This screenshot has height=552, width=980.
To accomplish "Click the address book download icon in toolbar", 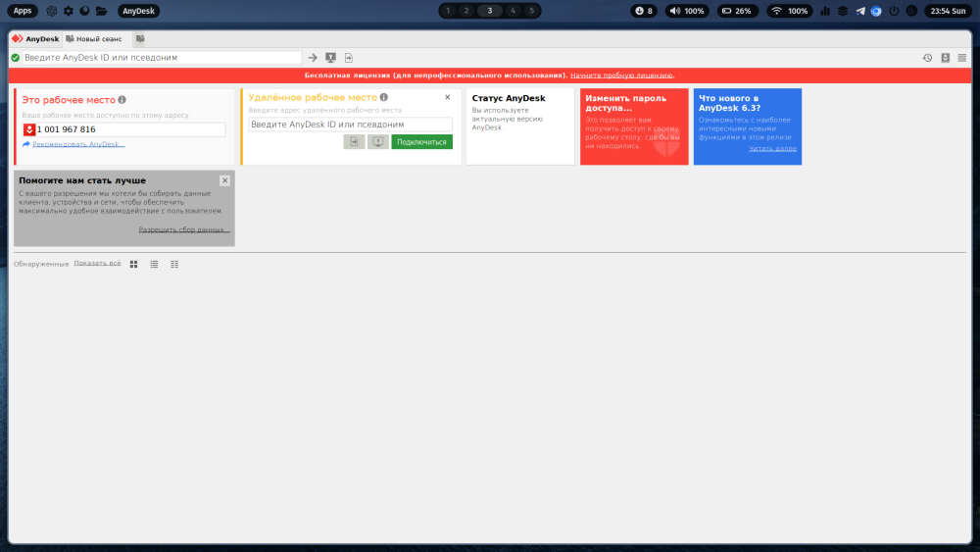I will click(945, 58).
